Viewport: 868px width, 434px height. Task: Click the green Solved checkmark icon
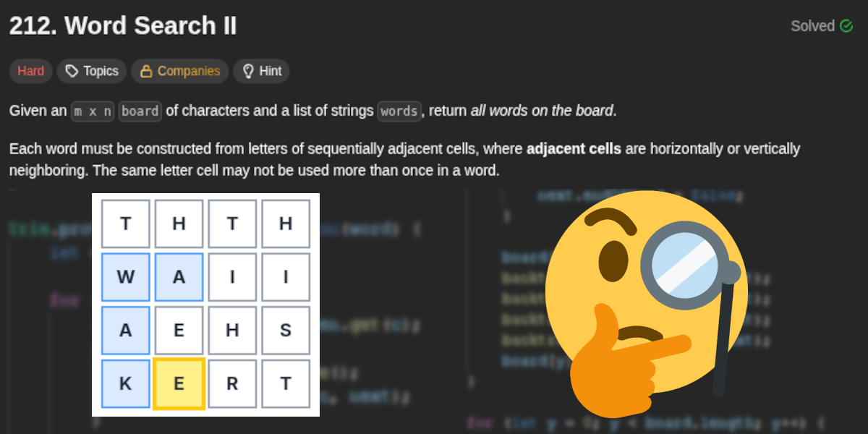(846, 26)
